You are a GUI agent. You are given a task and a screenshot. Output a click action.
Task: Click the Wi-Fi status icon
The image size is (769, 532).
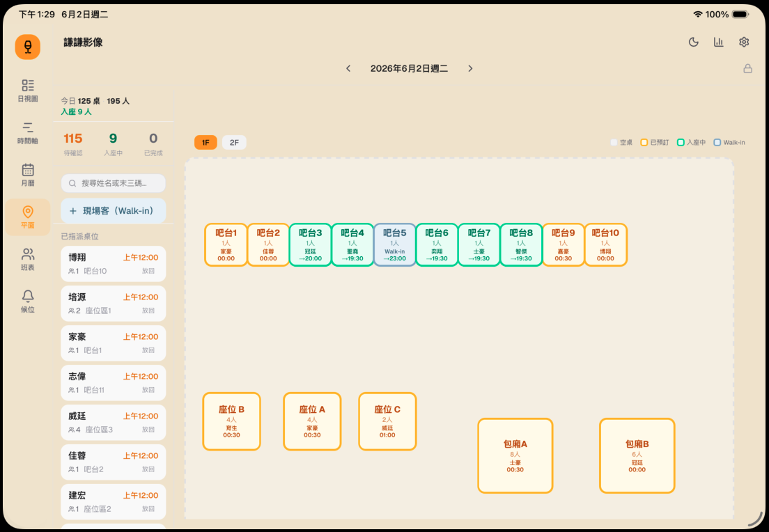tap(698, 14)
